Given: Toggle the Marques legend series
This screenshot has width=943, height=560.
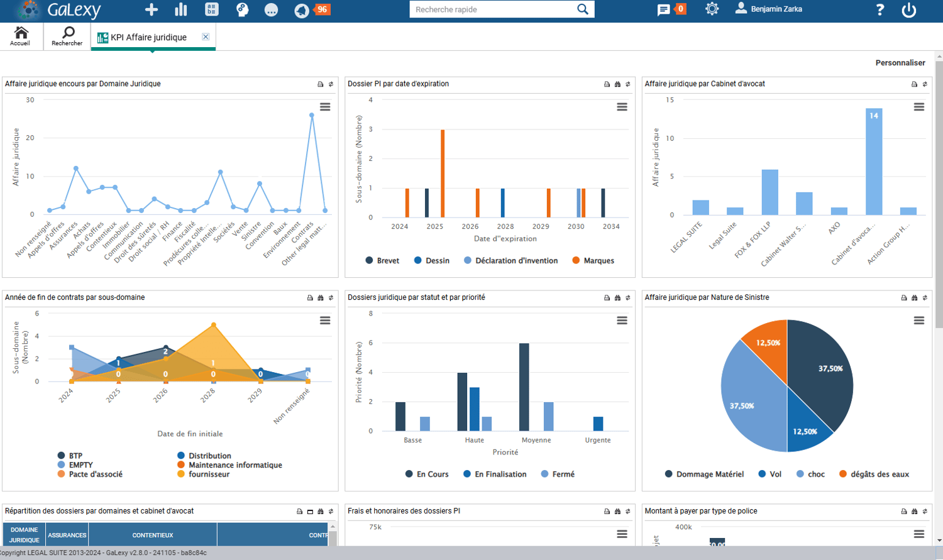Looking at the screenshot, I should point(593,261).
